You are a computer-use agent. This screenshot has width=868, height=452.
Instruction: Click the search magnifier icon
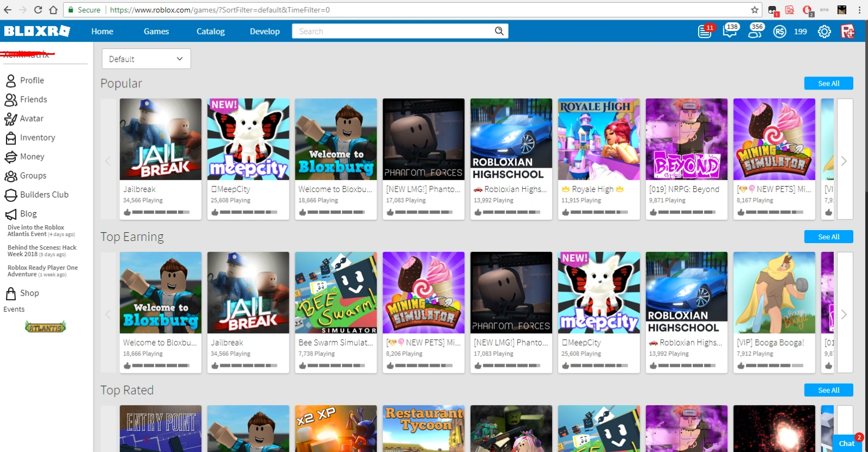pyautogui.click(x=499, y=31)
